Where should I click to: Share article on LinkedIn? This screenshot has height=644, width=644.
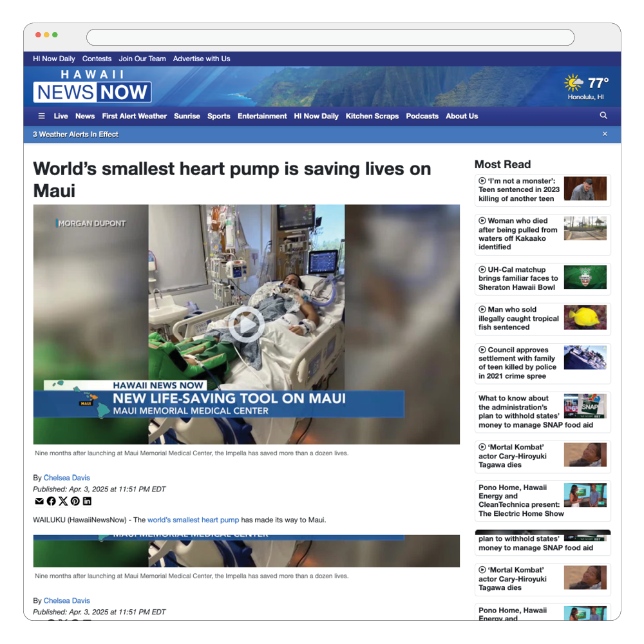(x=87, y=501)
